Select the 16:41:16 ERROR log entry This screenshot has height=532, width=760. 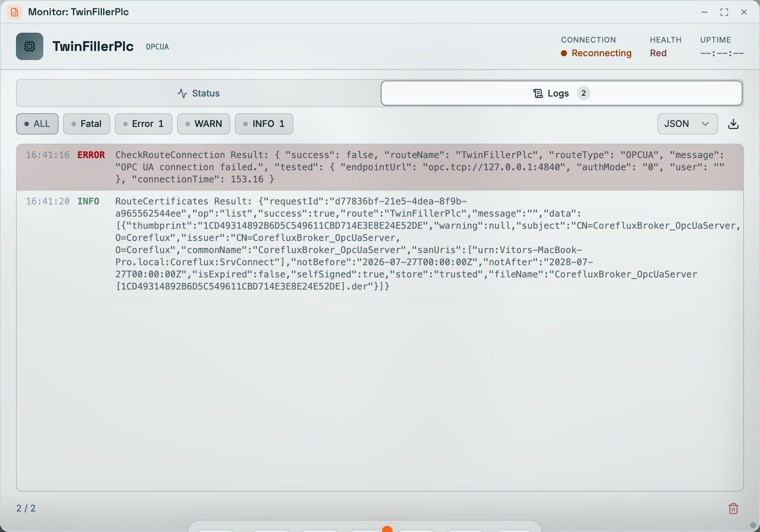pos(380,167)
